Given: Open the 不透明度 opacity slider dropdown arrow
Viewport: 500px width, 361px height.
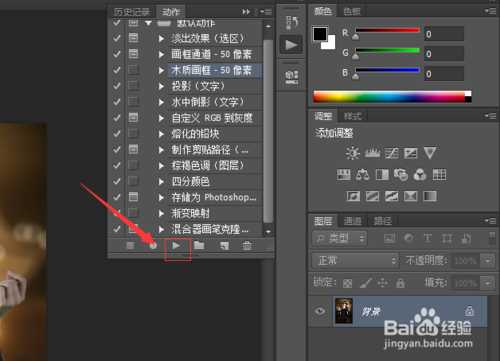Looking at the screenshot, I should [x=488, y=260].
